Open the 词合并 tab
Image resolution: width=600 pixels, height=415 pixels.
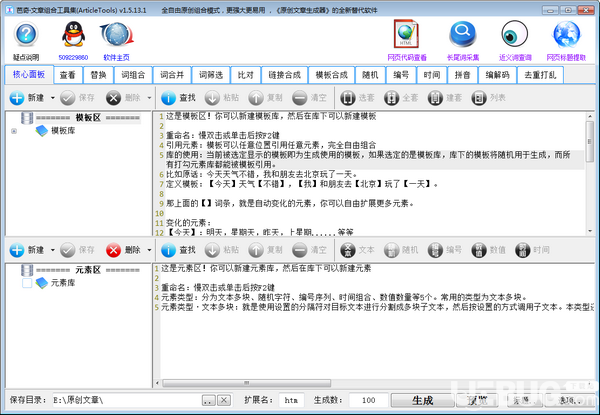coord(172,75)
